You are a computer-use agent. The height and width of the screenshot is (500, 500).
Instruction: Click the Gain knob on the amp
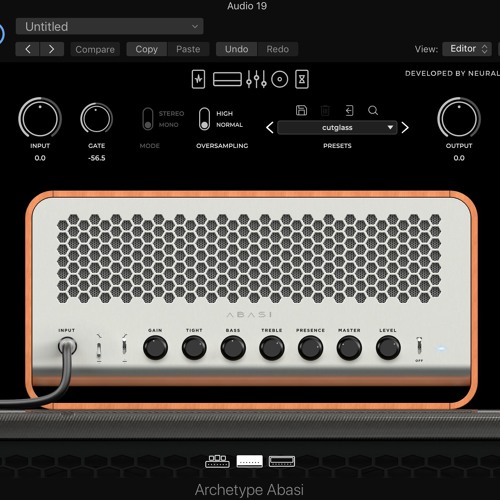(x=155, y=348)
